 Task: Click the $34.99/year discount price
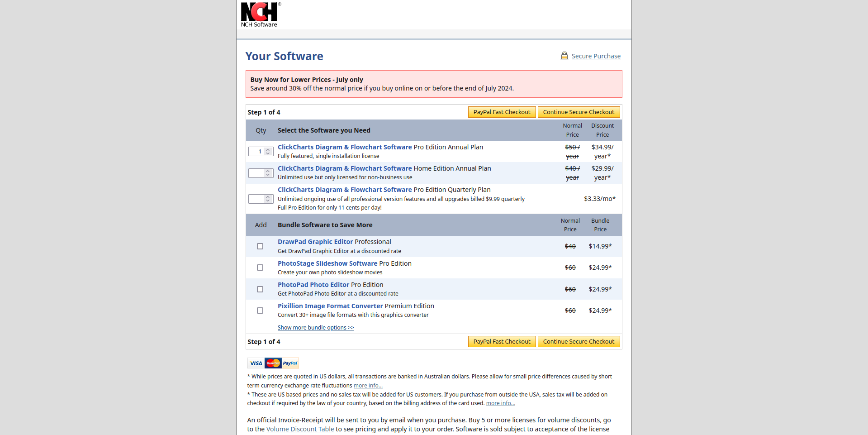[x=602, y=152]
